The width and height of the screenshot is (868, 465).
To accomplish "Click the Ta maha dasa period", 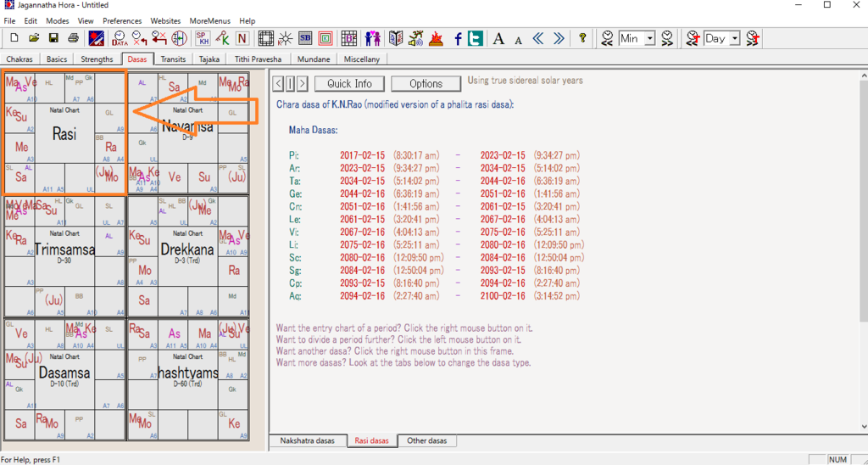I will [x=435, y=181].
